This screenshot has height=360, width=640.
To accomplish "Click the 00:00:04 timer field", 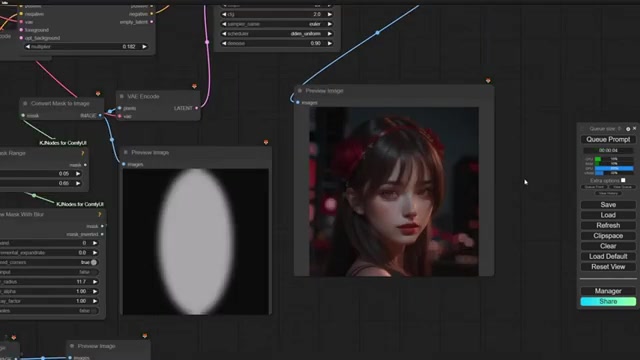I will [x=608, y=150].
